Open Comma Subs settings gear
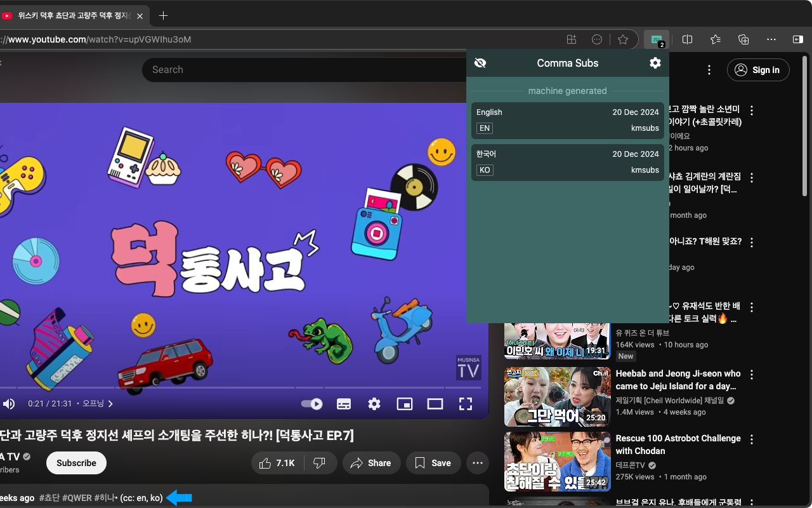 coord(655,63)
